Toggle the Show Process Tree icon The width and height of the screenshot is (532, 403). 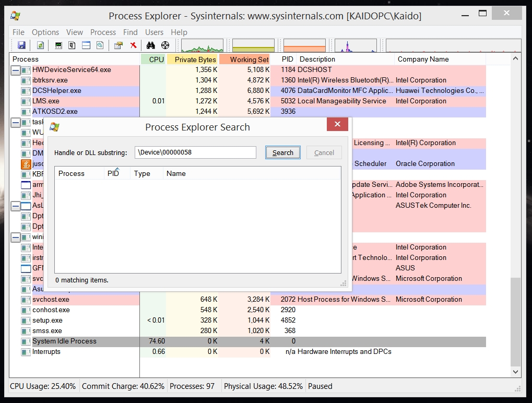pyautogui.click(x=72, y=45)
